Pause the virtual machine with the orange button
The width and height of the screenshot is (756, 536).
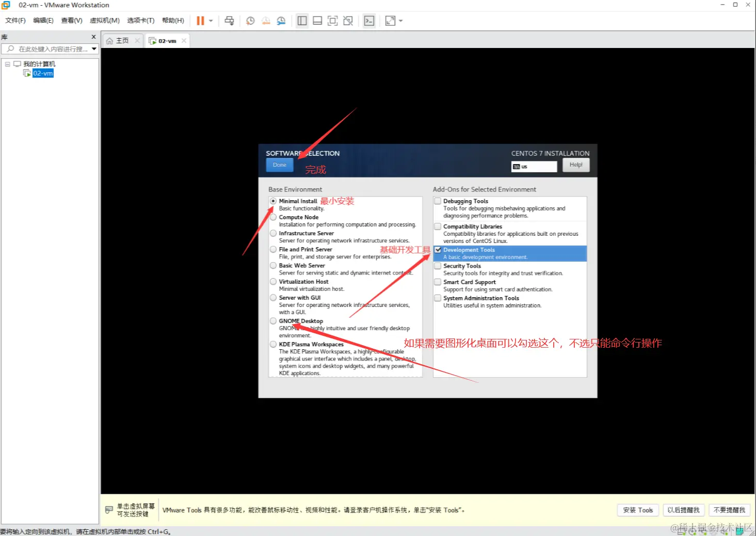coord(200,21)
